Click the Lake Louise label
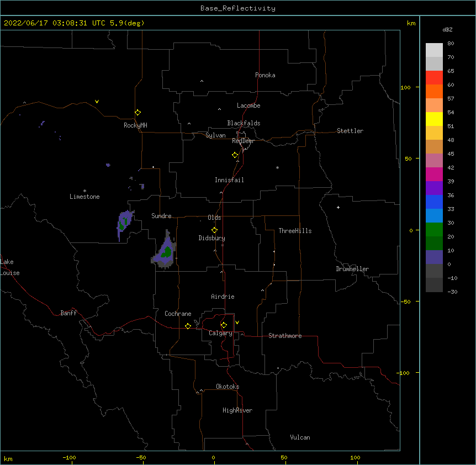This screenshot has height=465, width=476. pos(10,267)
